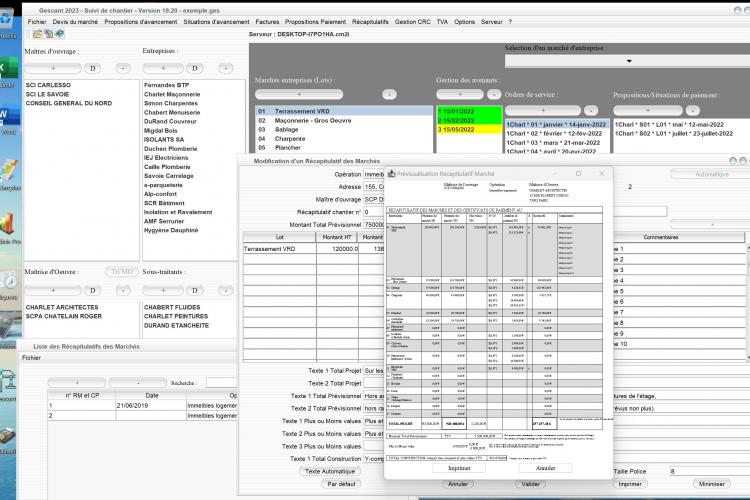Open the Factures menu
The height and width of the screenshot is (500, 750).
coord(267,22)
